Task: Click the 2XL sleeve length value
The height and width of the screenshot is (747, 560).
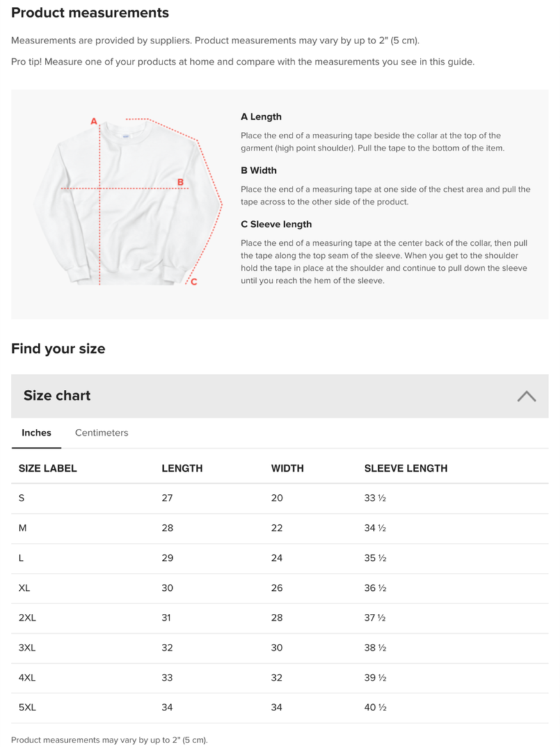Action: pos(375,618)
